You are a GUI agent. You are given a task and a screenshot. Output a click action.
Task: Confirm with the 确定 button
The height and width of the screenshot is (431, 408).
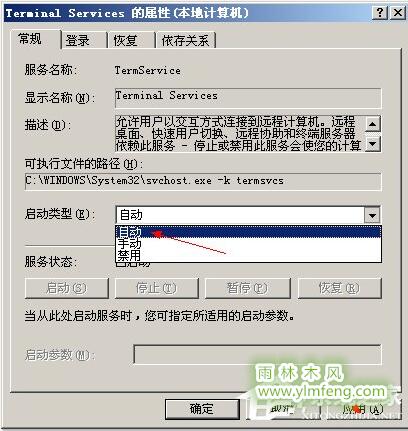click(202, 409)
